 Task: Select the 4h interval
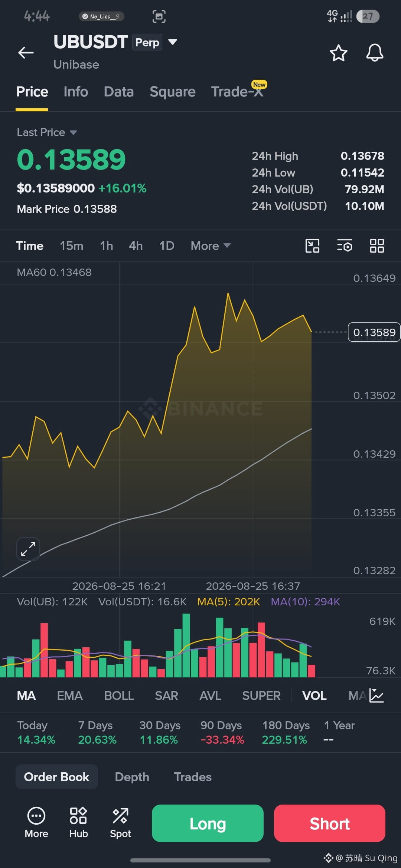pyautogui.click(x=136, y=246)
